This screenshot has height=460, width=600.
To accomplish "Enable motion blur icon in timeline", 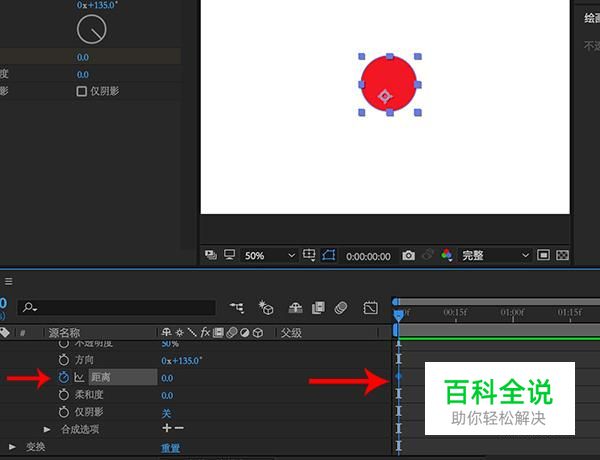I will pyautogui.click(x=341, y=308).
